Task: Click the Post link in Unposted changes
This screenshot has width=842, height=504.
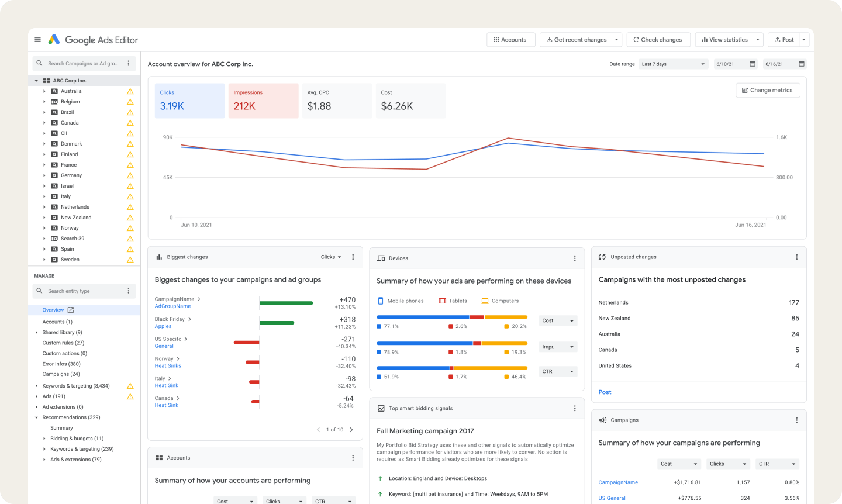Action: (605, 392)
